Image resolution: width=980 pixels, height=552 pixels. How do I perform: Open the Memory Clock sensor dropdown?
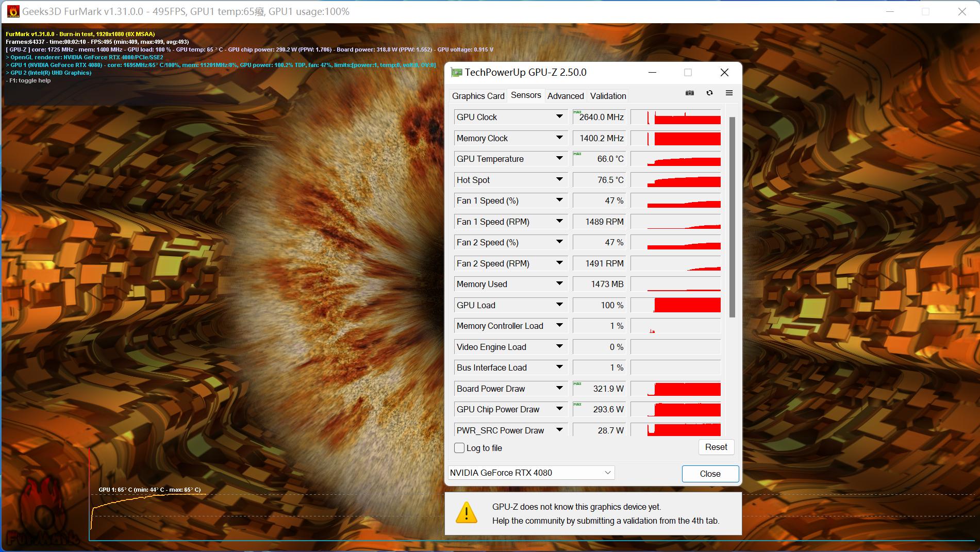(x=559, y=138)
